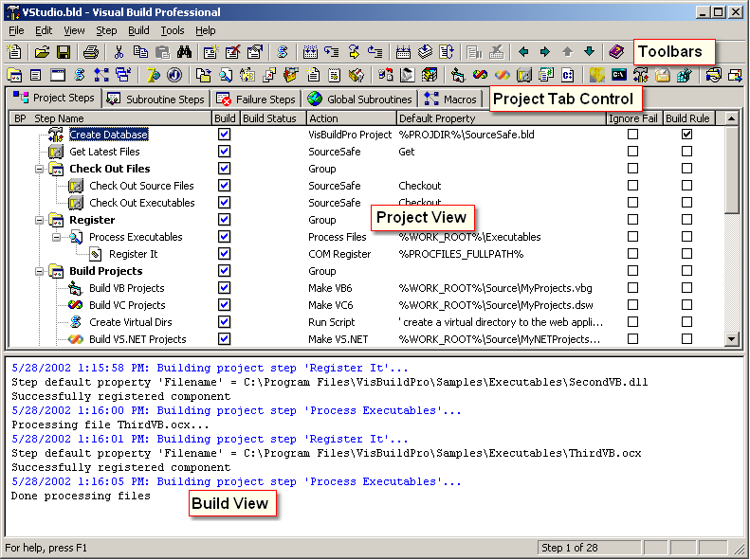Select the Build VS.NET Projects step

click(137, 339)
